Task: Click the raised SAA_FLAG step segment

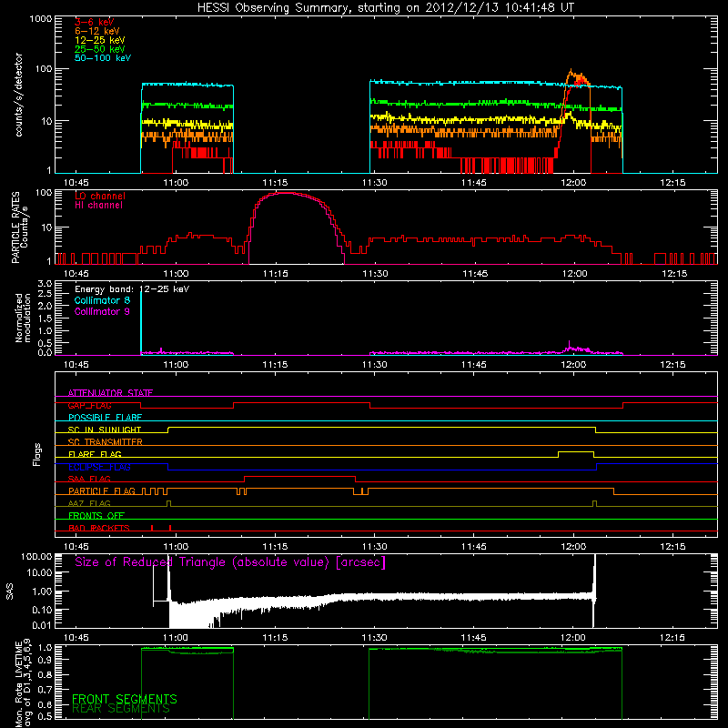Action: coord(300,476)
